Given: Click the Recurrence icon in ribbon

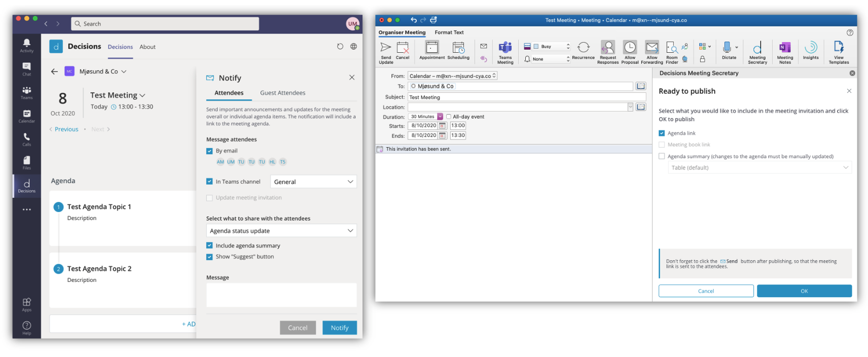Looking at the screenshot, I should click(583, 51).
